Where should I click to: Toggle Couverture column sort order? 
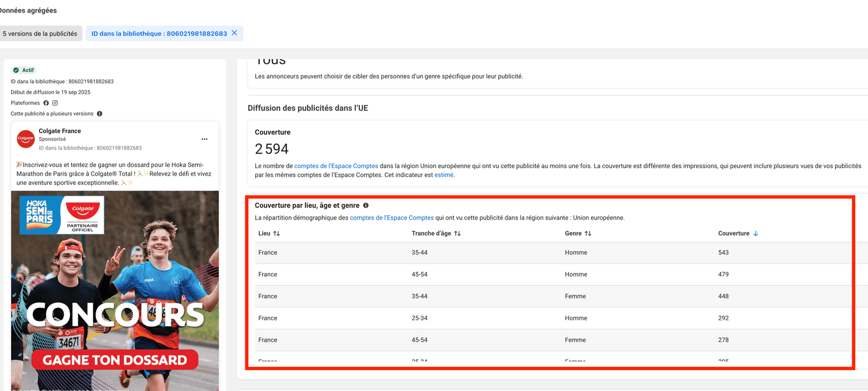click(756, 233)
